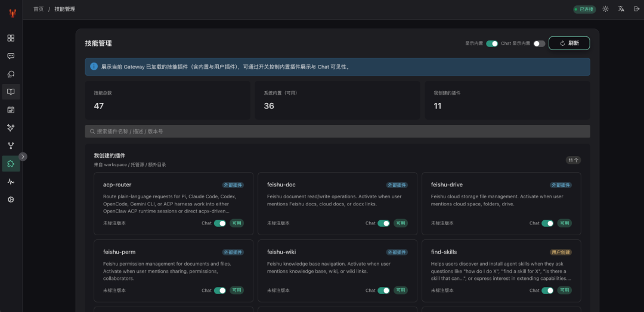The width and height of the screenshot is (644, 312).
Task: Select the puzzle-piece skills sidebar icon
Action: pos(11,164)
